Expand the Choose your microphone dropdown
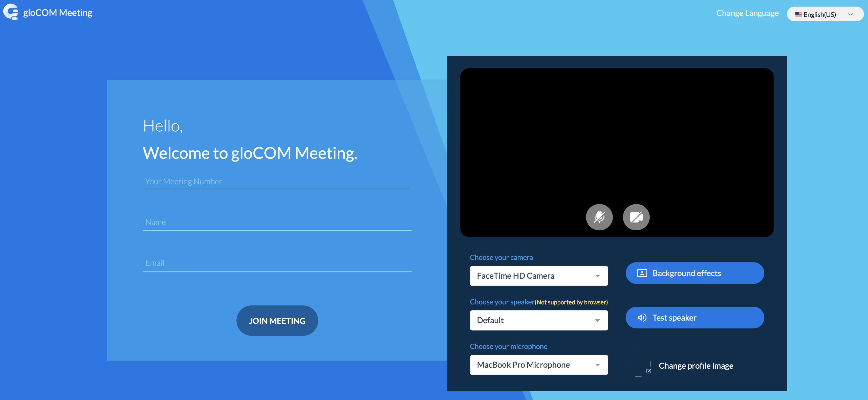 pos(597,364)
